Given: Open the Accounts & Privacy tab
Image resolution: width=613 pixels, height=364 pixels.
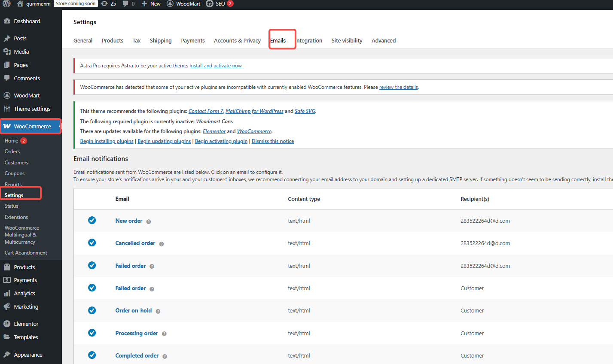Looking at the screenshot, I should (237, 41).
